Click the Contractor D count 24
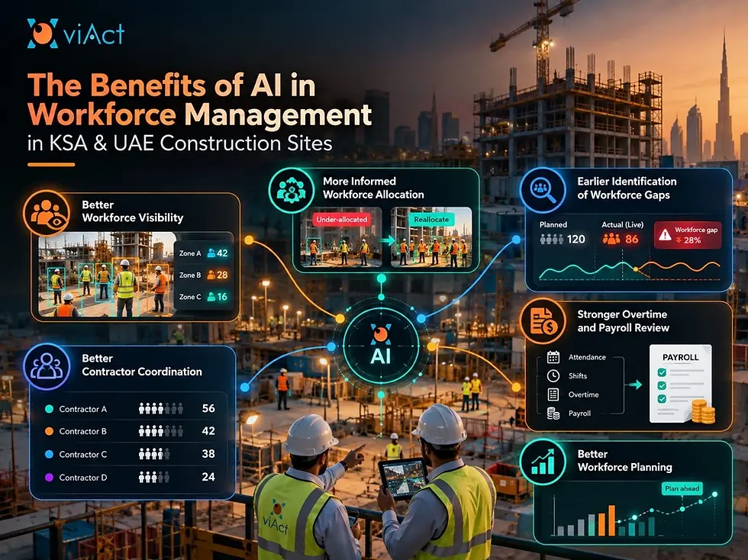The height and width of the screenshot is (560, 748). 208,477
